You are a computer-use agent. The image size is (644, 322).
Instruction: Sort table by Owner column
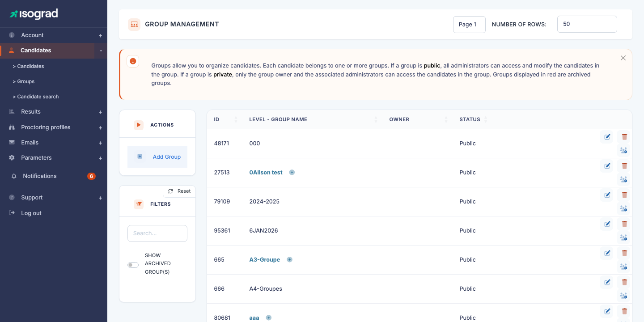click(418, 119)
